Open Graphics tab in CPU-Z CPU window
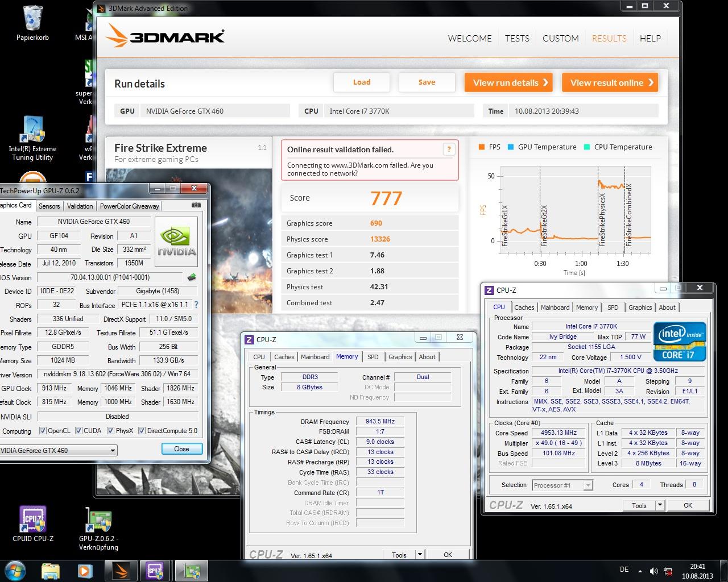Image resolution: width=728 pixels, height=582 pixels. pyautogui.click(x=640, y=307)
